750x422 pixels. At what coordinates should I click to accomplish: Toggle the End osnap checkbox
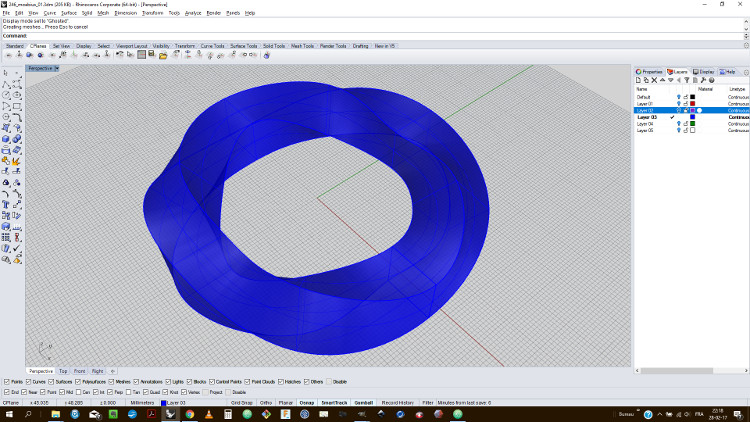coord(7,392)
